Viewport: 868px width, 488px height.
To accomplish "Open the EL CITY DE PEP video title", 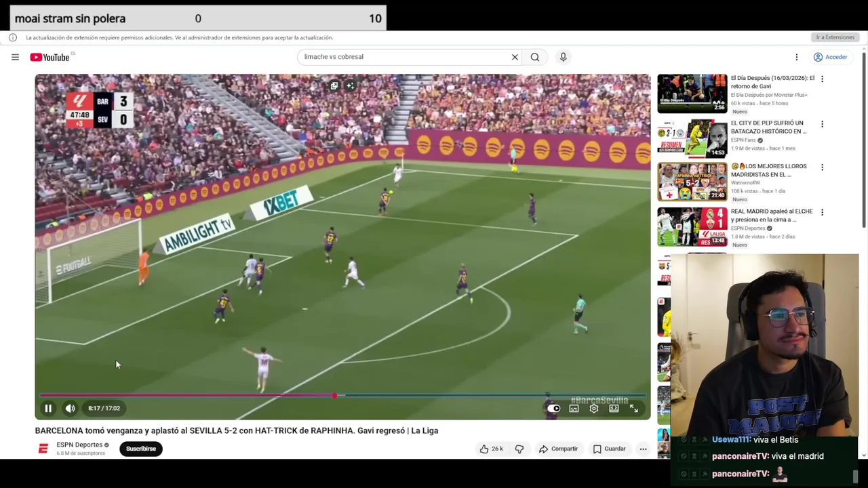I will click(769, 127).
